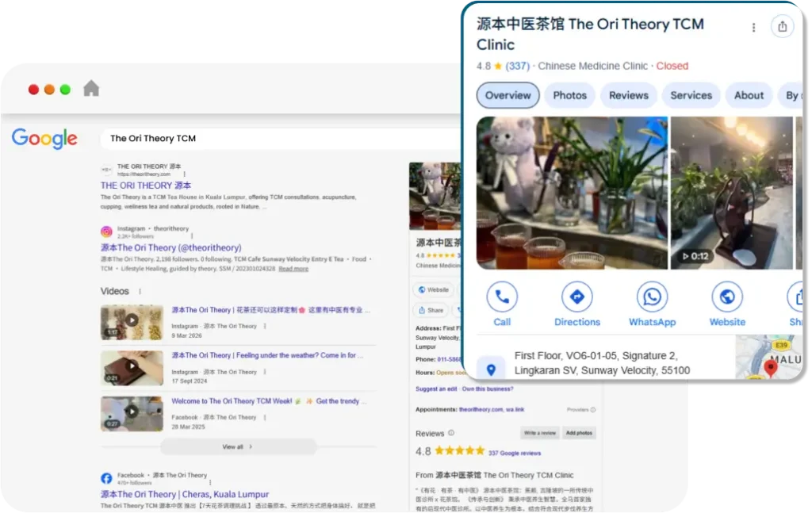Viewport: 812px width, 513px height.
Task: Open video link Feeling under the weather
Action: pyautogui.click(x=267, y=355)
